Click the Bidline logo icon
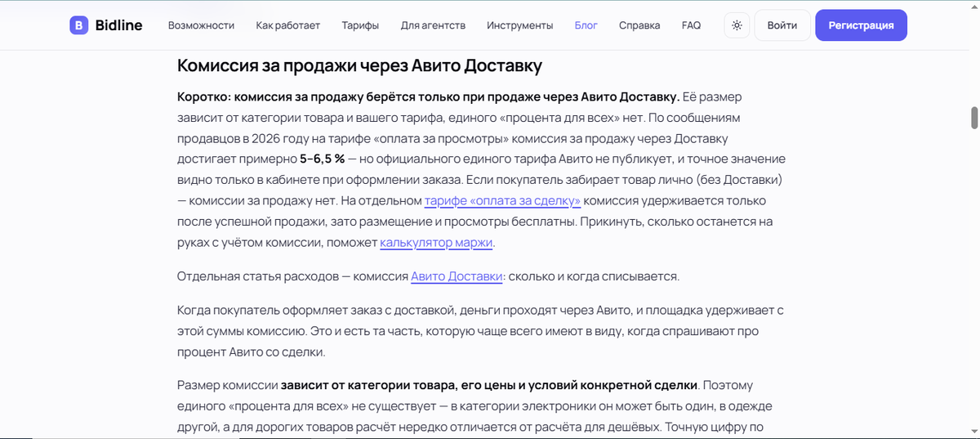980x439 pixels. pos(79,25)
